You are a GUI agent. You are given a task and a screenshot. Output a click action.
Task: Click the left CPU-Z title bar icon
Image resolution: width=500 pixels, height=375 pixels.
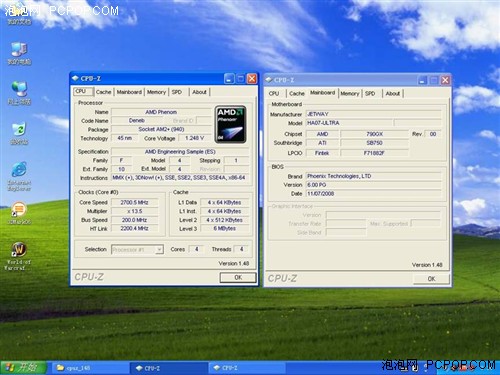tap(75, 79)
